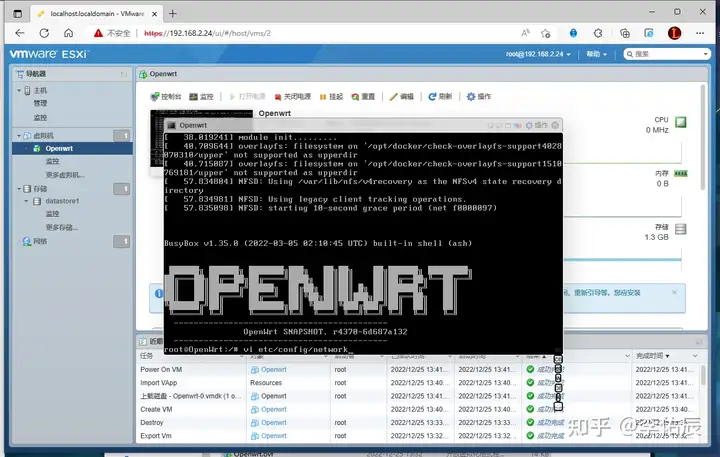Edit VM settings with 编辑 button
Image resolution: width=720 pixels, height=457 pixels.
pyautogui.click(x=401, y=96)
